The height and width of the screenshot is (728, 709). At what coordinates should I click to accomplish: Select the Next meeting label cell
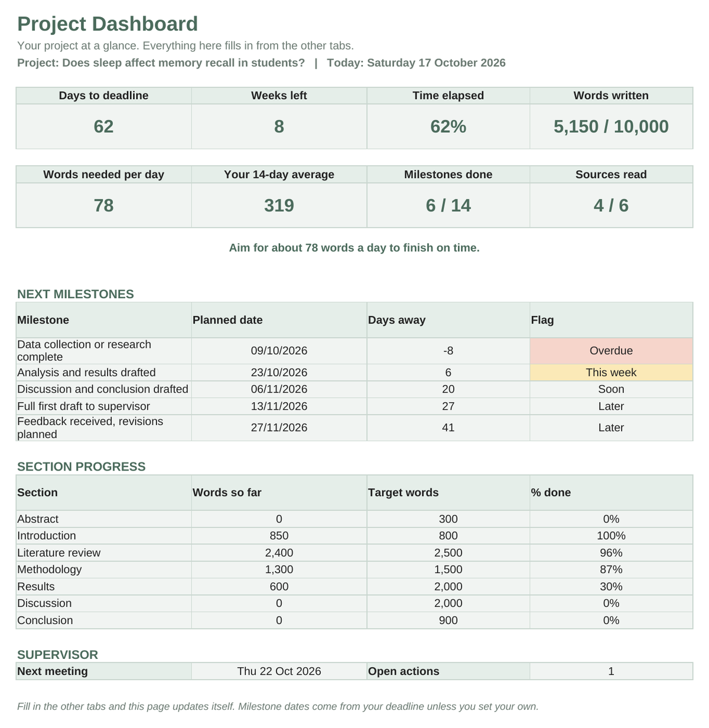coord(103,671)
